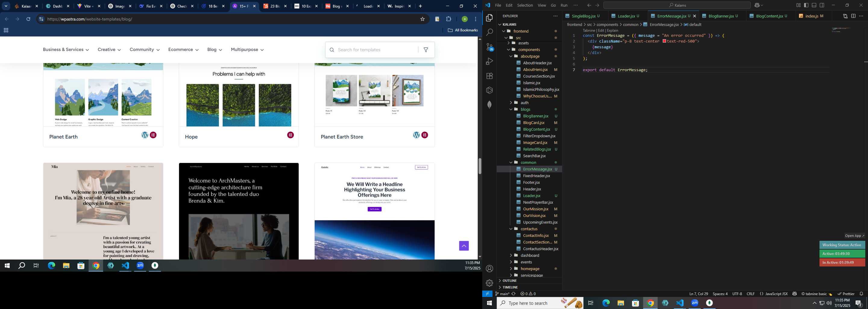868x309 pixels.
Task: Open editor More Actions ellipsis beside split icon
Action: 861,16
